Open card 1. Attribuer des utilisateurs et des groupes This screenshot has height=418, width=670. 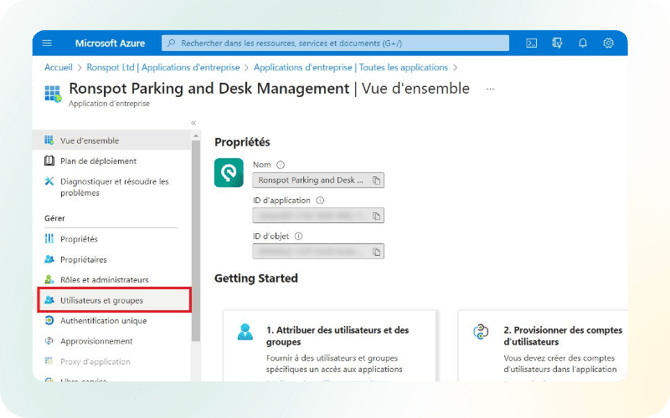[x=329, y=346]
